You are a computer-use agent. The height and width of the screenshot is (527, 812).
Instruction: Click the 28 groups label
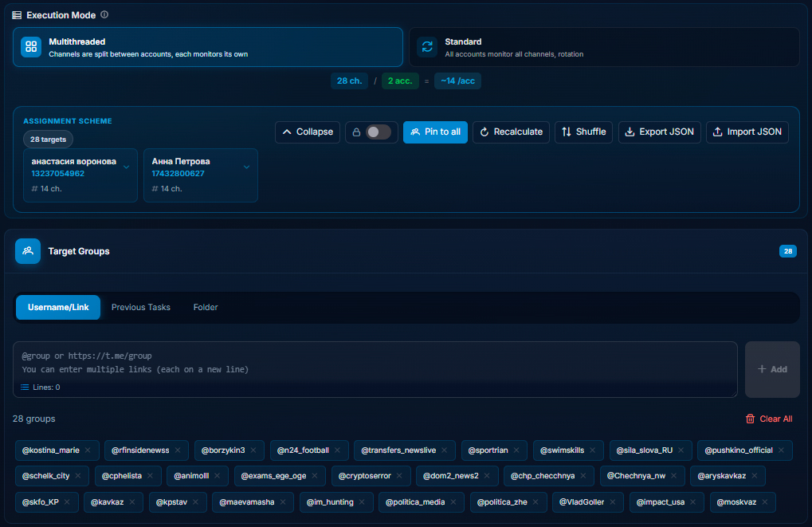[33, 419]
